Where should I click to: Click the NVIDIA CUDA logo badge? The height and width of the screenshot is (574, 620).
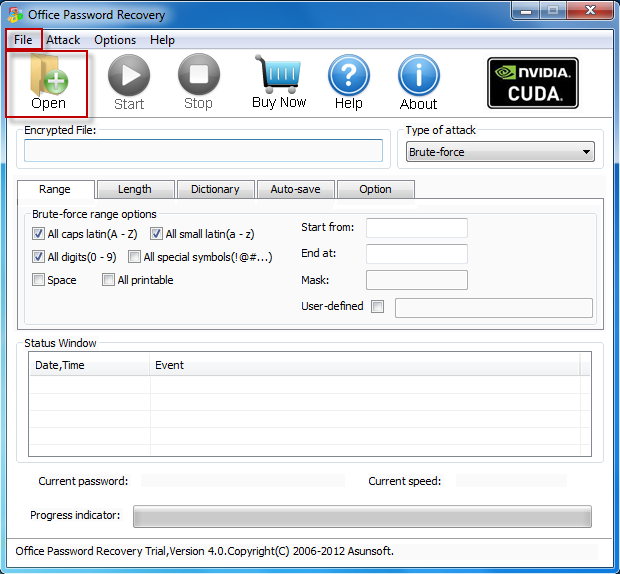pos(533,83)
